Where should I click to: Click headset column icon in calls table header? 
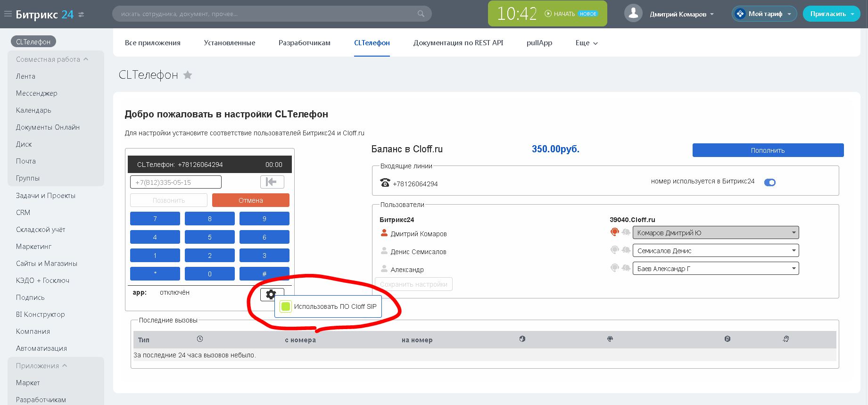pos(610,339)
